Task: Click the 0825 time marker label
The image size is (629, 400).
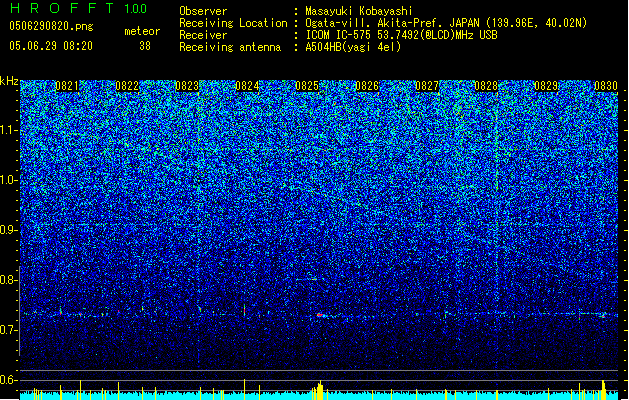Action: [307, 86]
